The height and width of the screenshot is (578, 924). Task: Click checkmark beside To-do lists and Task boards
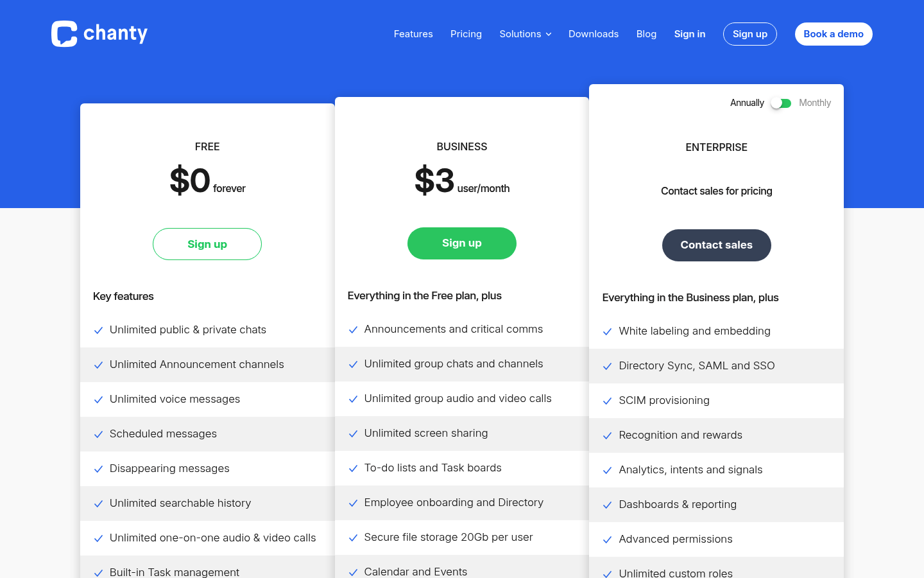click(353, 469)
